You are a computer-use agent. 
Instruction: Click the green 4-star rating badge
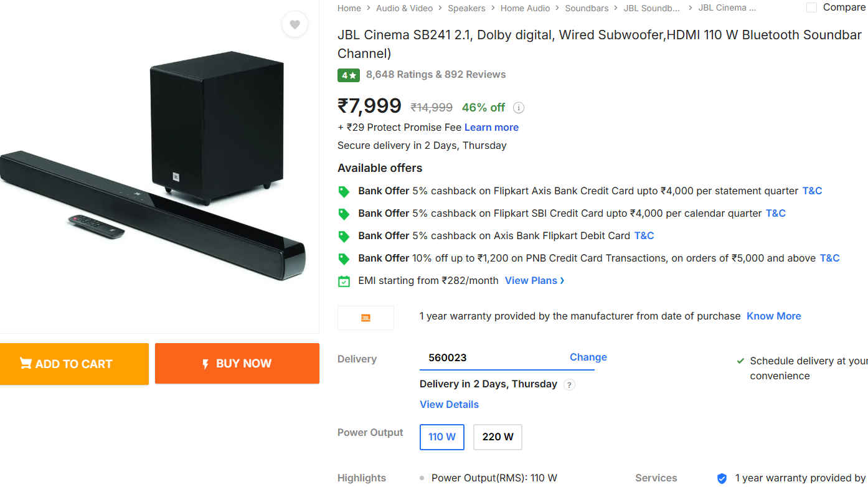coord(348,75)
